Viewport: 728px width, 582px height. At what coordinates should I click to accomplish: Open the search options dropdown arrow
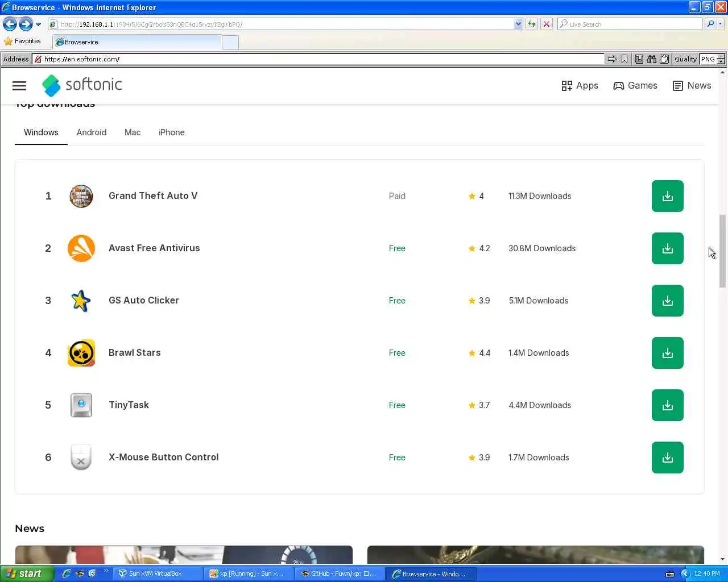(721, 24)
